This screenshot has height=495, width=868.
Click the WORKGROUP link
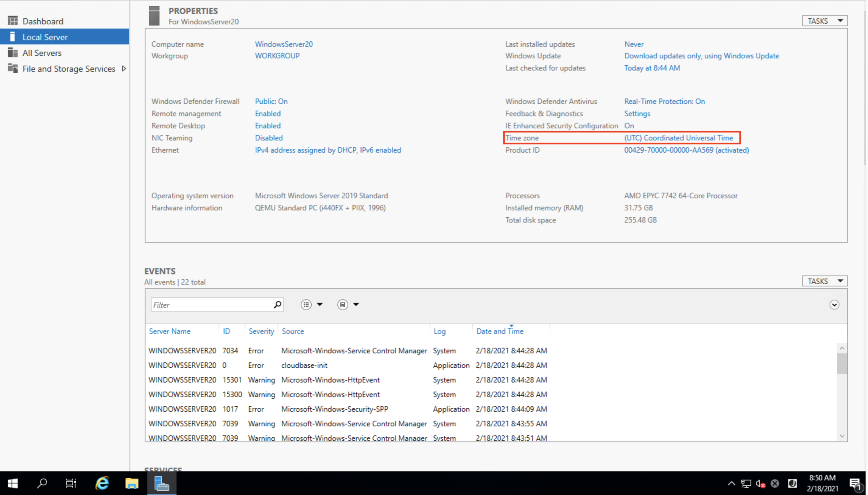pyautogui.click(x=277, y=56)
